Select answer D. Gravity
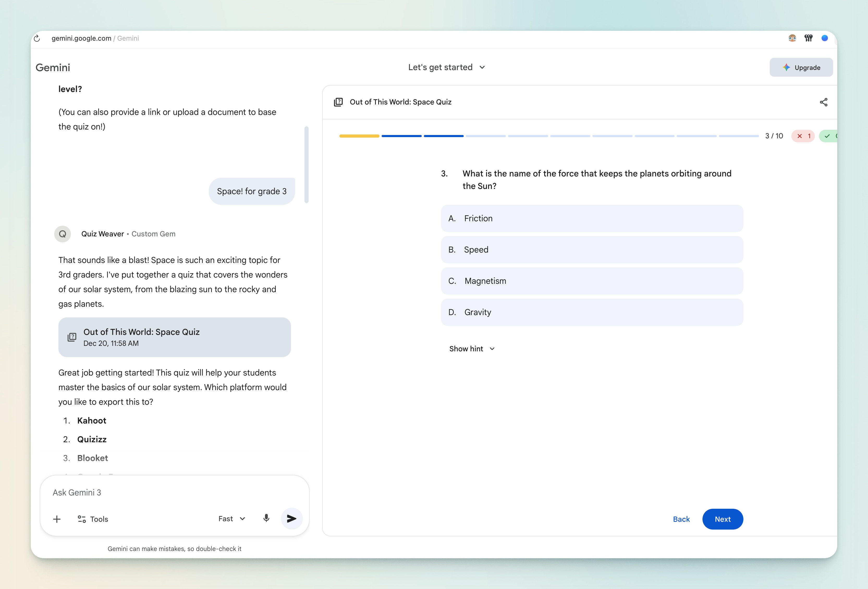Screen dimensions: 868x589 [x=592, y=312]
